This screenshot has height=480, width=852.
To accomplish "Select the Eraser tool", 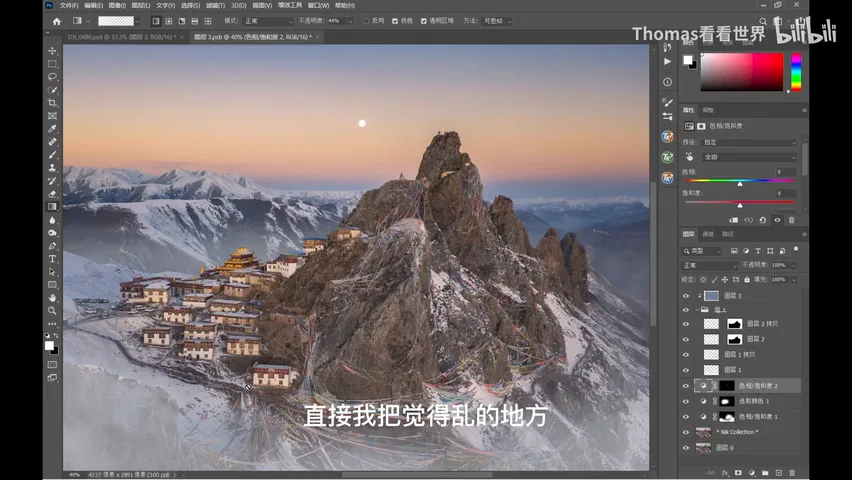I will coord(52,194).
